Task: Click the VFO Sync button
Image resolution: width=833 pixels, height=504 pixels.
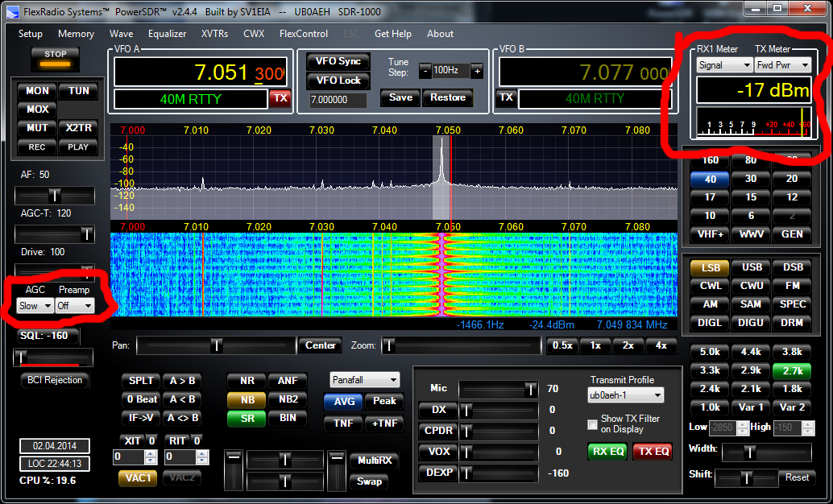Action: click(x=338, y=62)
